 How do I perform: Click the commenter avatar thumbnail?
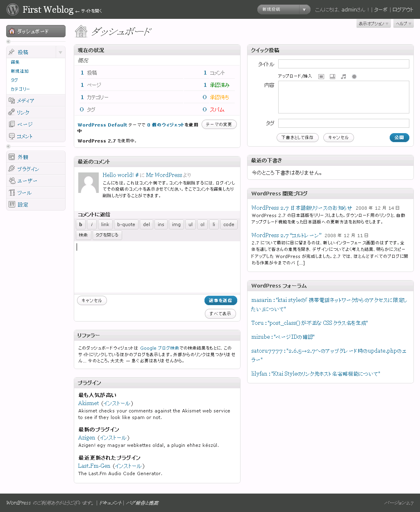click(x=89, y=182)
